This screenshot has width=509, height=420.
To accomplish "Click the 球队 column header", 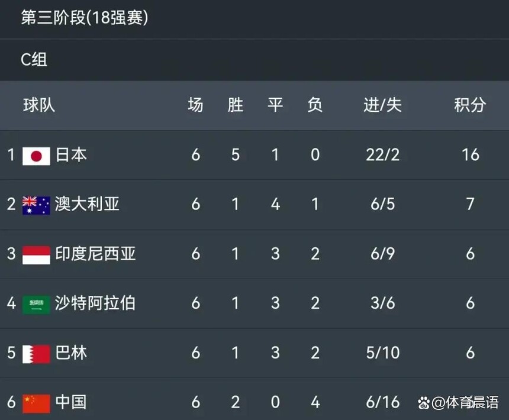I will (x=39, y=105).
